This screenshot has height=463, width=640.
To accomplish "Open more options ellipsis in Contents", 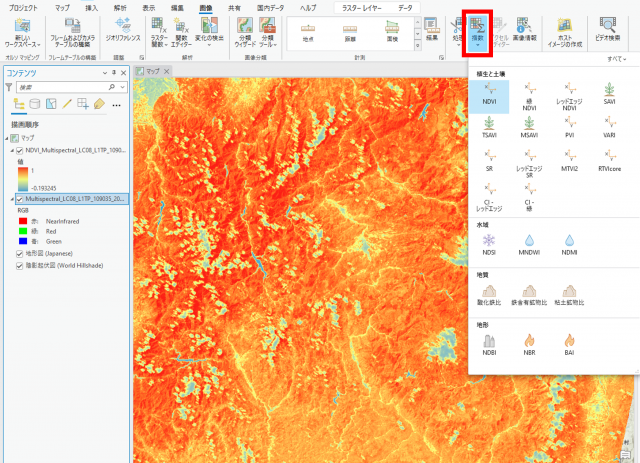I will (x=116, y=105).
